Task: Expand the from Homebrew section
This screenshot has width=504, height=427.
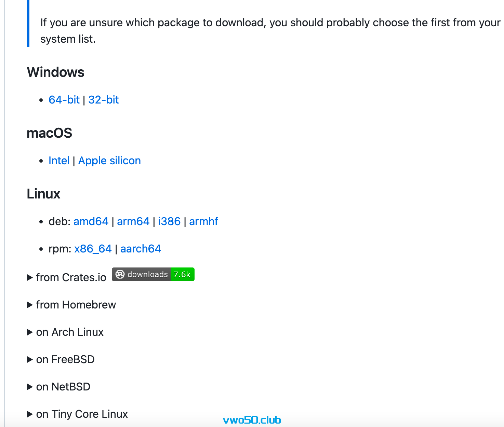Action: [71, 305]
